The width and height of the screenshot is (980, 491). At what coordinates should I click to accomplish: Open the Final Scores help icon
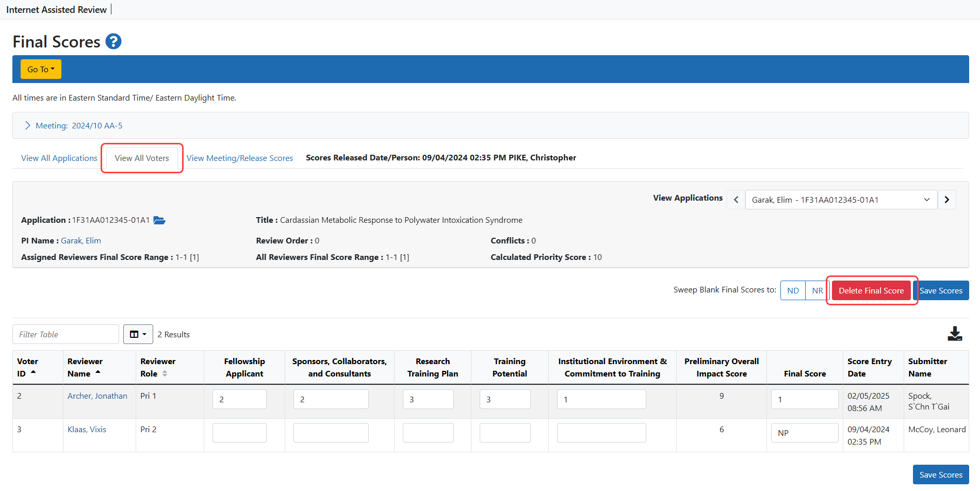coord(113,41)
